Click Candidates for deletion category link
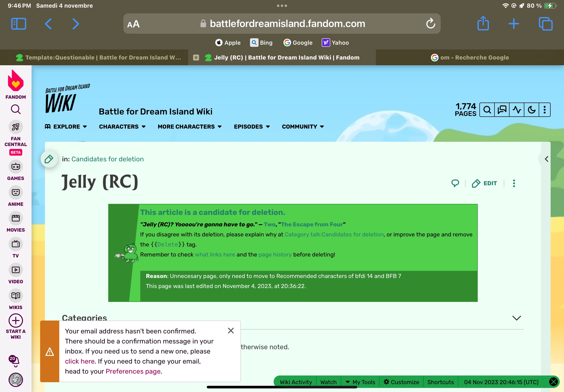This screenshot has width=564, height=392. click(x=108, y=159)
